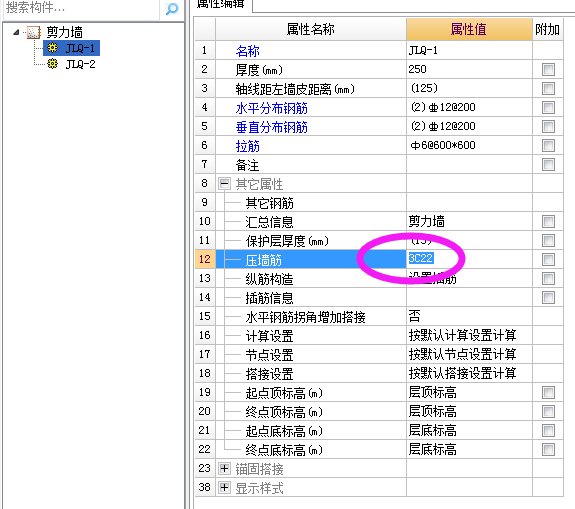Click the gear icon beside JLQ-2
Viewport: 575px width, 509px height.
(53, 64)
